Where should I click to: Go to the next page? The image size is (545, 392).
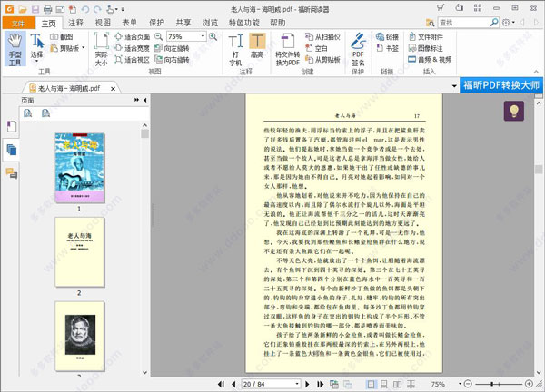[x=307, y=384]
